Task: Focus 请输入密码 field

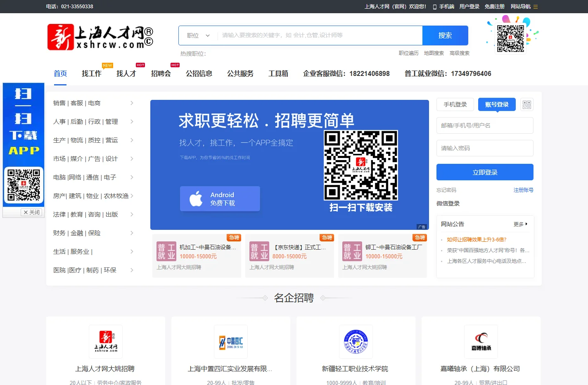Action: coord(485,148)
